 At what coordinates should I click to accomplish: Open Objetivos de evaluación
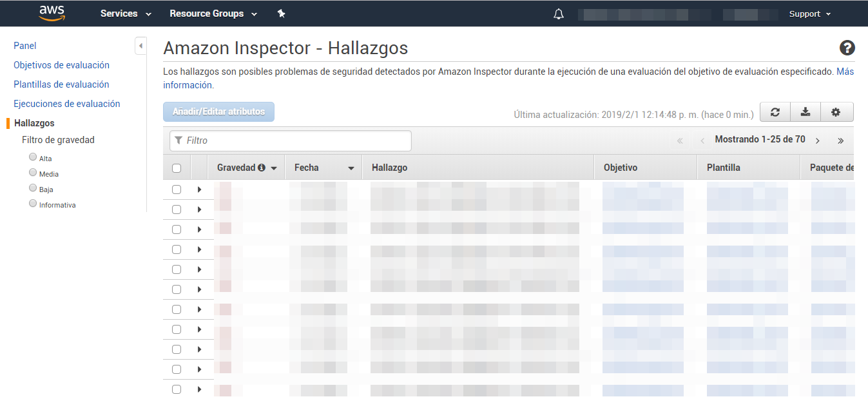point(62,65)
